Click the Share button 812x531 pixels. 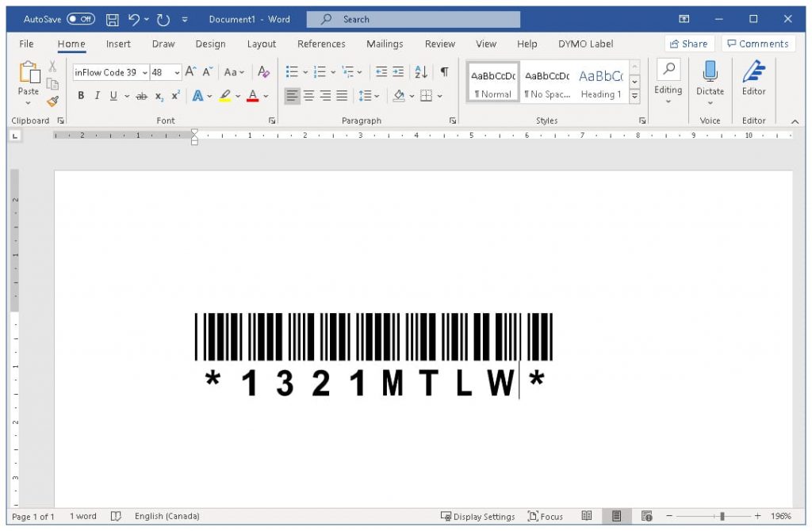point(689,44)
